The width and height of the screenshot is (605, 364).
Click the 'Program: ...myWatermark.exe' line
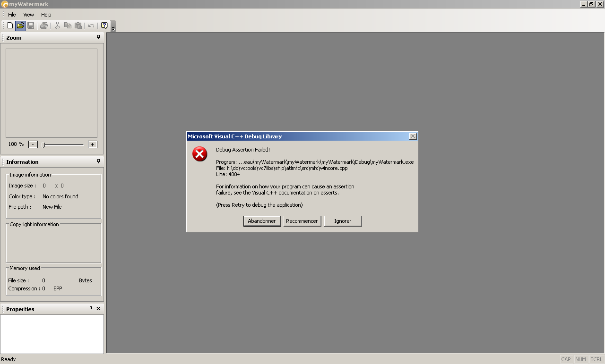coord(315,162)
